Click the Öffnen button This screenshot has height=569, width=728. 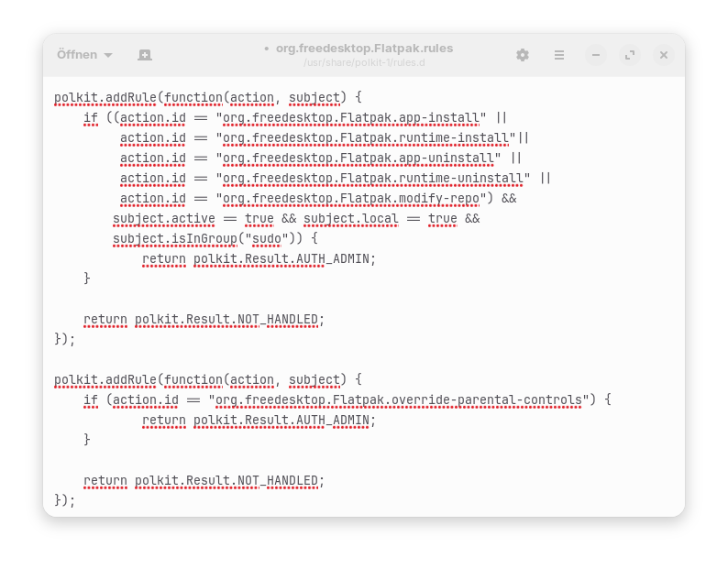76,55
